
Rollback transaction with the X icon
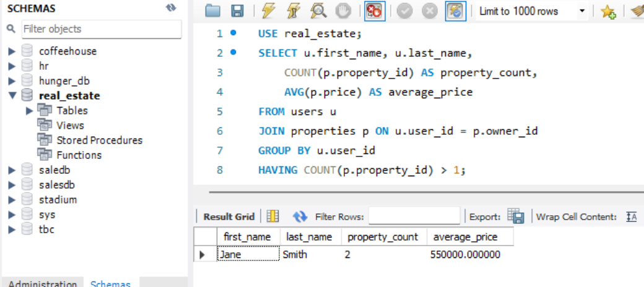pyautogui.click(x=430, y=12)
